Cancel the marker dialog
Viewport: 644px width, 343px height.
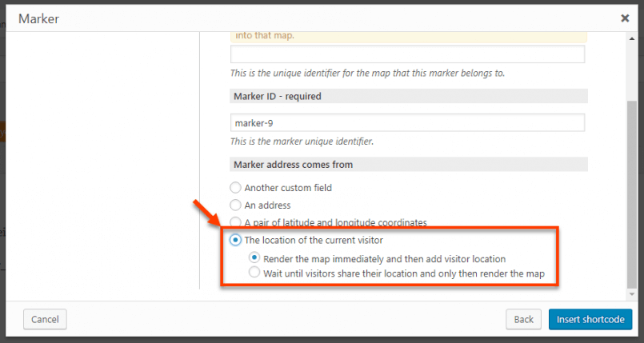45,319
